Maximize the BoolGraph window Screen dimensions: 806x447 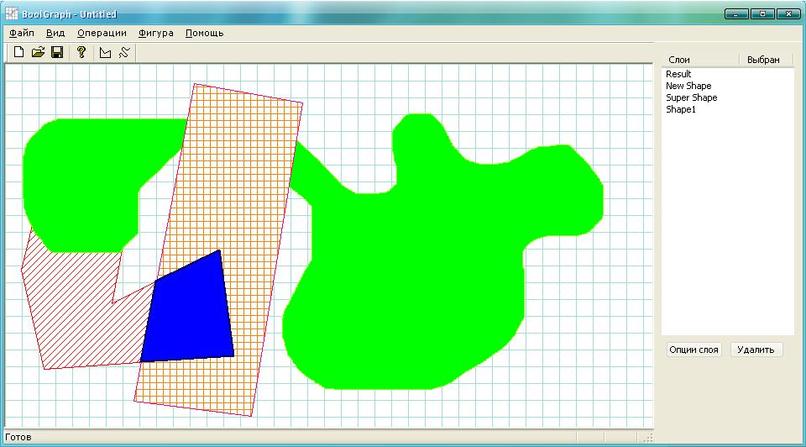tap(762, 14)
